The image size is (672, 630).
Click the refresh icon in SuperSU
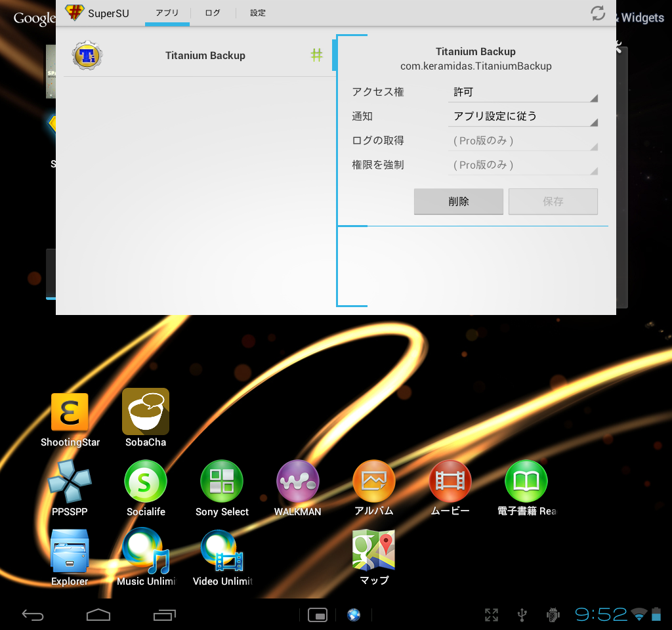[598, 13]
